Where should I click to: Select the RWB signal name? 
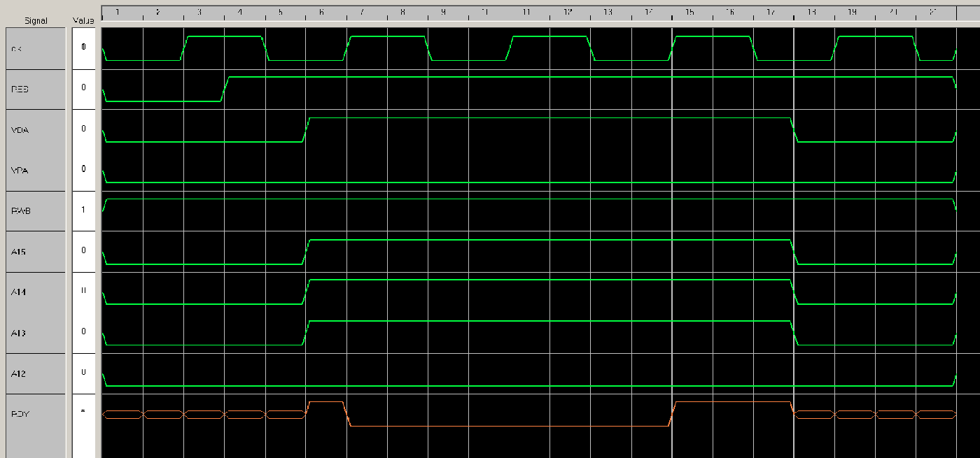[x=35, y=210]
